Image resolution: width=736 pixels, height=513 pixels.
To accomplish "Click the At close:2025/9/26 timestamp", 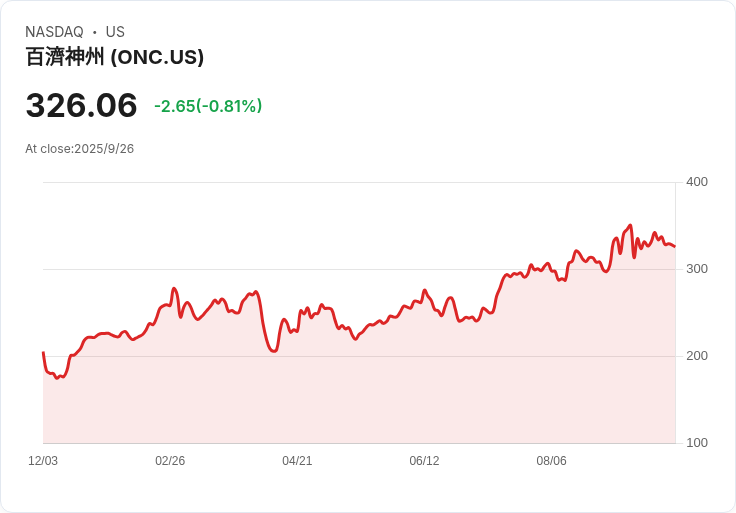I will 79,149.
